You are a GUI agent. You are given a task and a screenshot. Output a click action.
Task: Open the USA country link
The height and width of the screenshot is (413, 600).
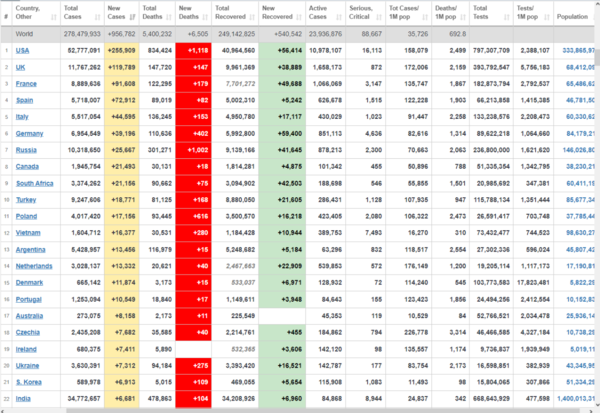(22, 50)
